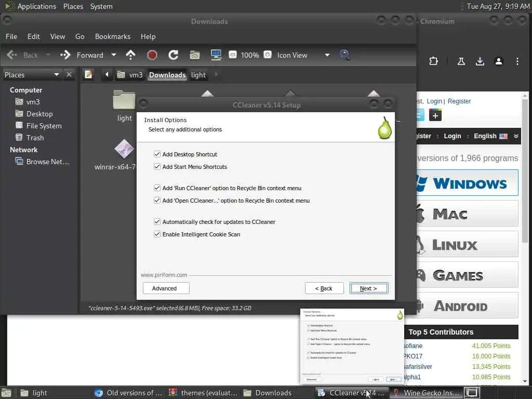Open the Places menu in top panel
The height and width of the screenshot is (399, 532).
point(73,6)
